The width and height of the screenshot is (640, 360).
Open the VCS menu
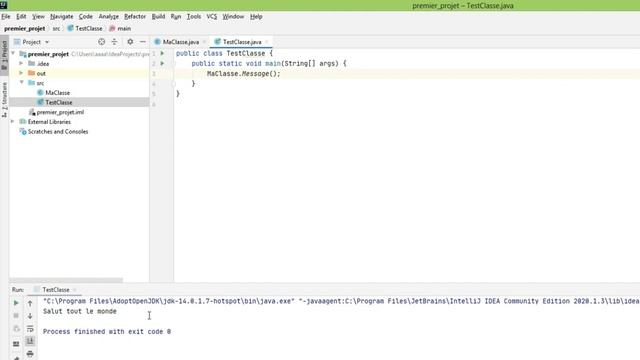pos(212,17)
